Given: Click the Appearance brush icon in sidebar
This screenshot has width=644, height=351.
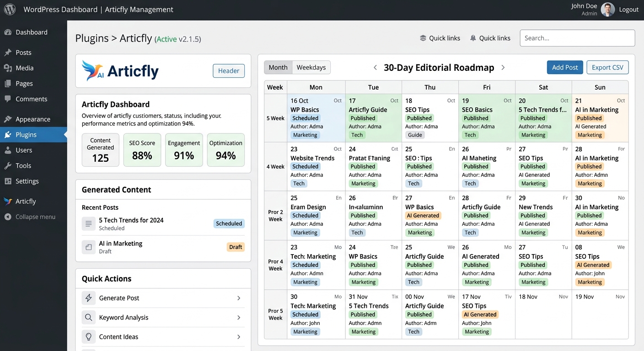Looking at the screenshot, I should pos(8,119).
